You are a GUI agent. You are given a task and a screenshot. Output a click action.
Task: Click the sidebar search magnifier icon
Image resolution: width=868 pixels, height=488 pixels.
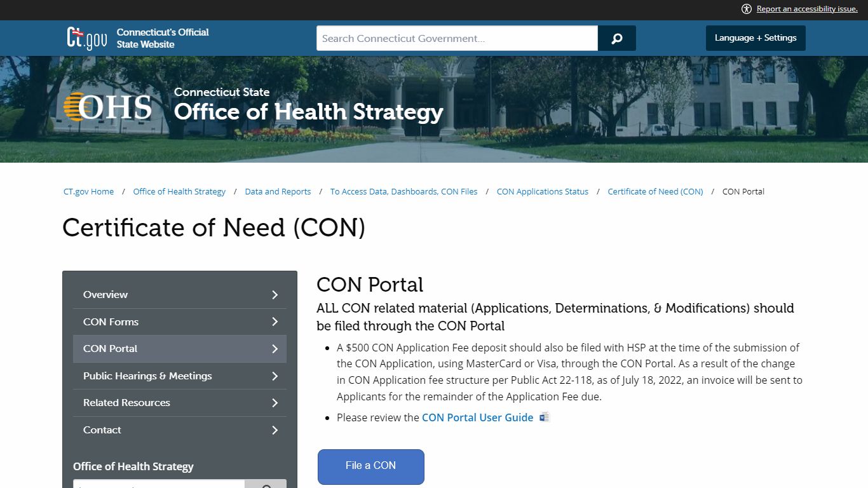[266, 485]
